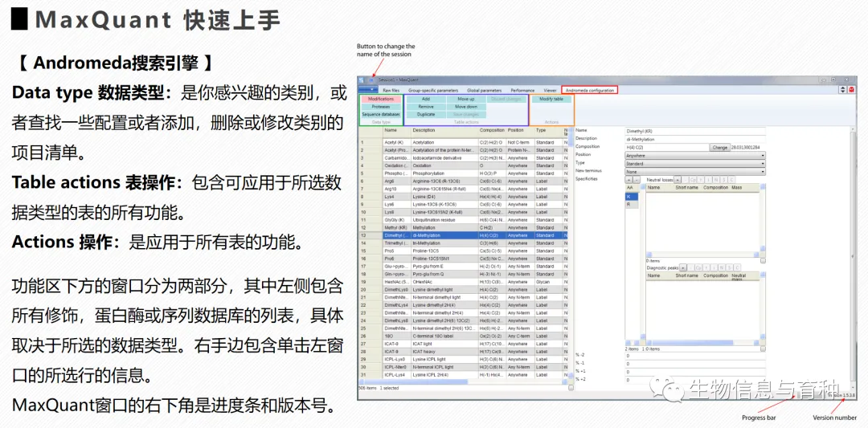Select the ICAT-0 ICAT light row
This screenshot has height=428, width=868.
click(463, 344)
